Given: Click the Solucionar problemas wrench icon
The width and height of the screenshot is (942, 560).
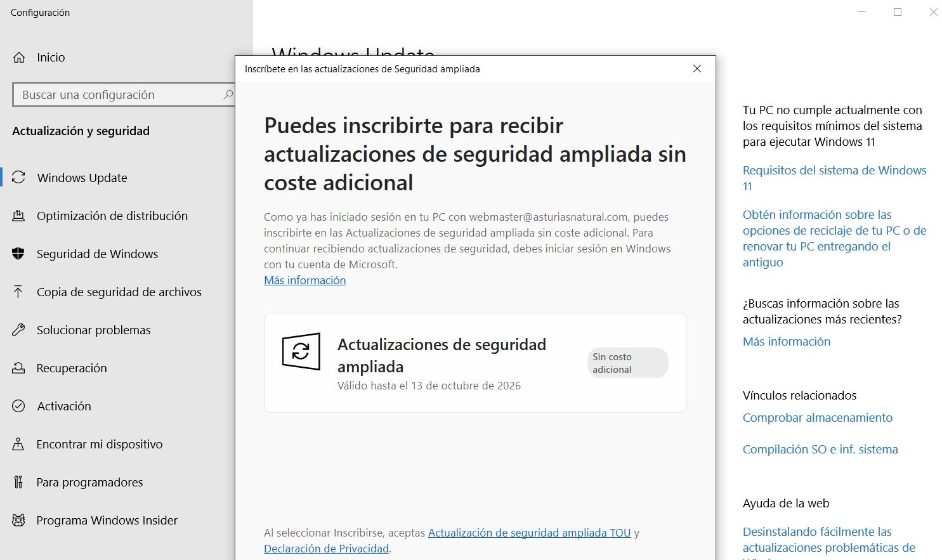Looking at the screenshot, I should click(x=18, y=330).
